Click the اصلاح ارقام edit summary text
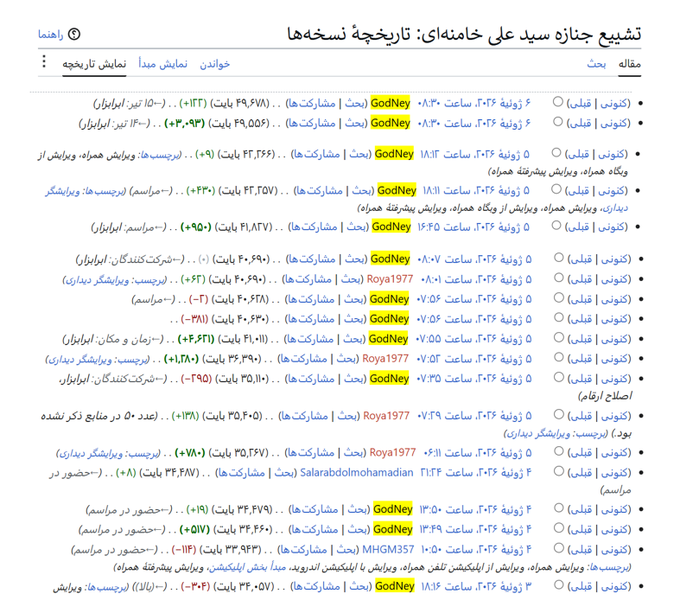The image size is (680, 613). click(605, 396)
